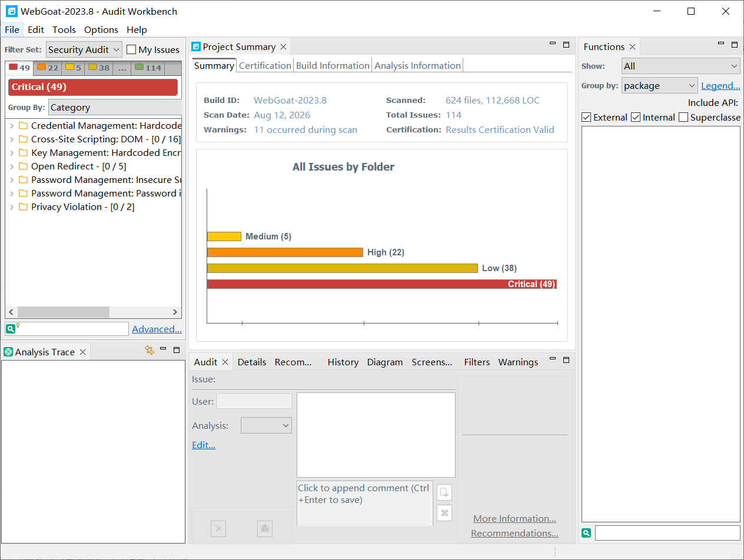The height and width of the screenshot is (560, 744).
Task: Expand the Password Management: Insecure node
Action: coord(12,180)
